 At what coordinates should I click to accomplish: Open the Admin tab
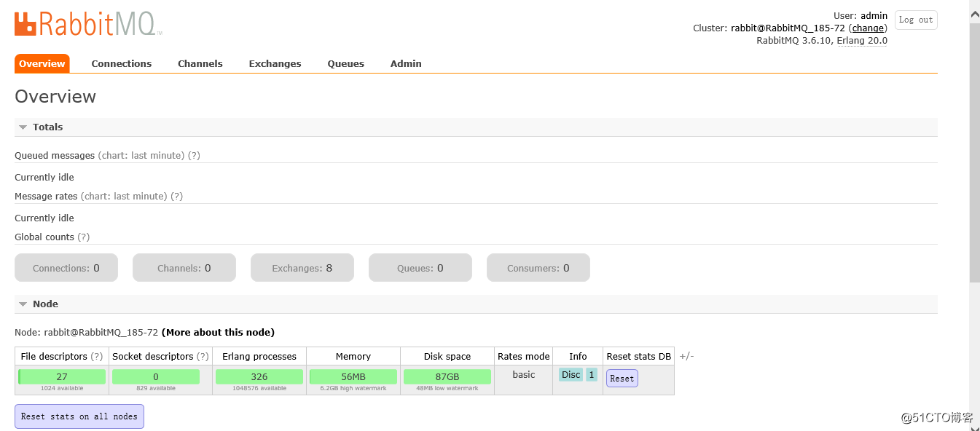click(x=406, y=63)
